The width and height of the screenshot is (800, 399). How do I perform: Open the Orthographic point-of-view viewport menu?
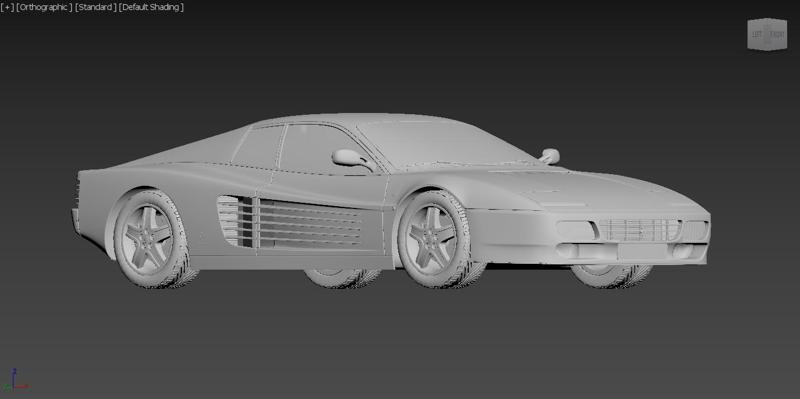[x=44, y=7]
